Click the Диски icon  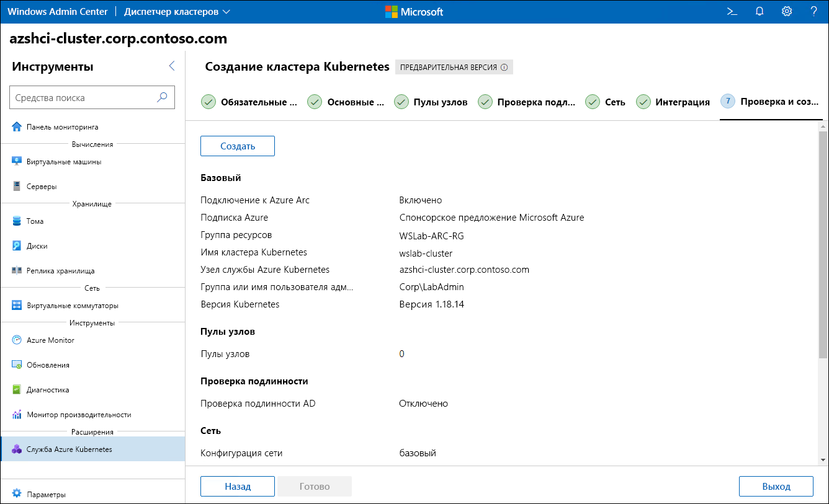tap(17, 246)
